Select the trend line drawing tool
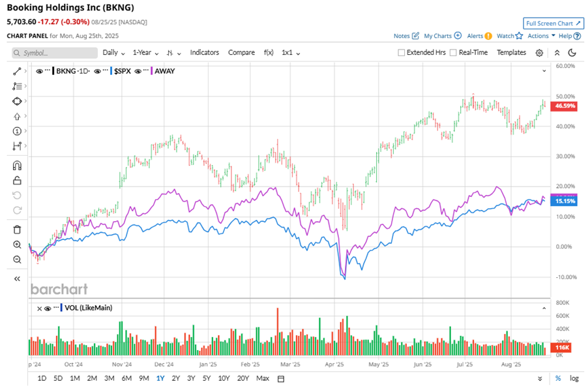Image resolution: width=588 pixels, height=390 pixels. [17, 71]
